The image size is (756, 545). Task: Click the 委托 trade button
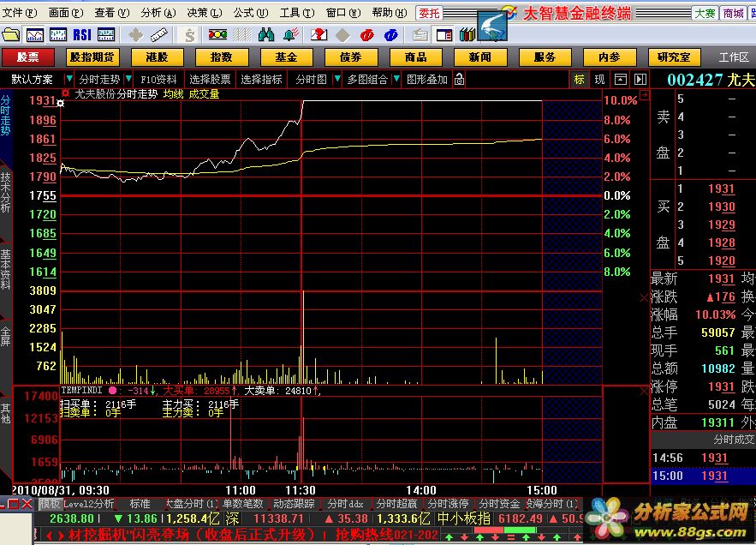coord(429,13)
